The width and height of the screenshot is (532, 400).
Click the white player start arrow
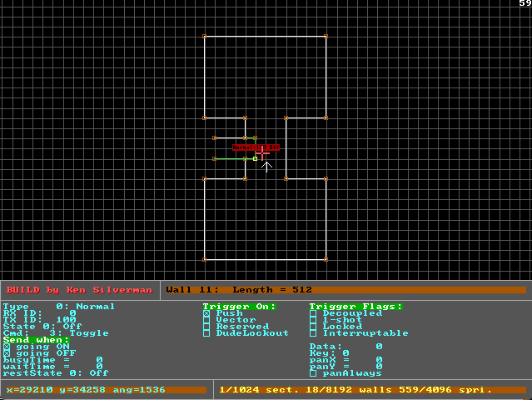[266, 167]
